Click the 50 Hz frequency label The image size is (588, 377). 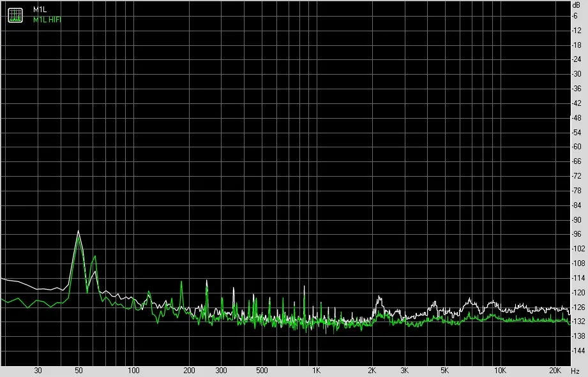(79, 371)
